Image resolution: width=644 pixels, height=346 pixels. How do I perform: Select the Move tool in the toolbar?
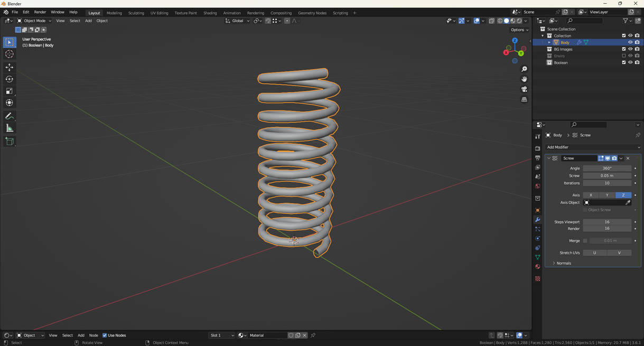pos(10,67)
